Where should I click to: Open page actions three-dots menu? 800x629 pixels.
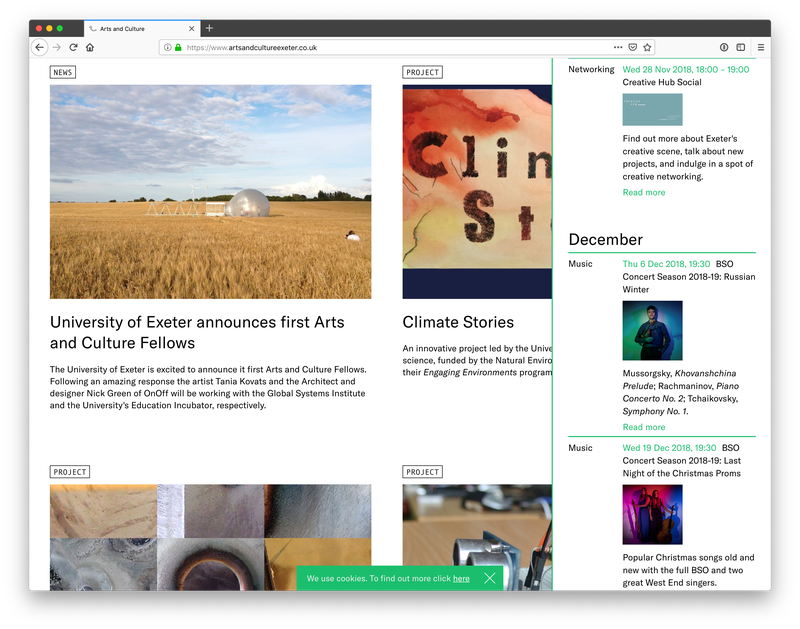coord(618,47)
